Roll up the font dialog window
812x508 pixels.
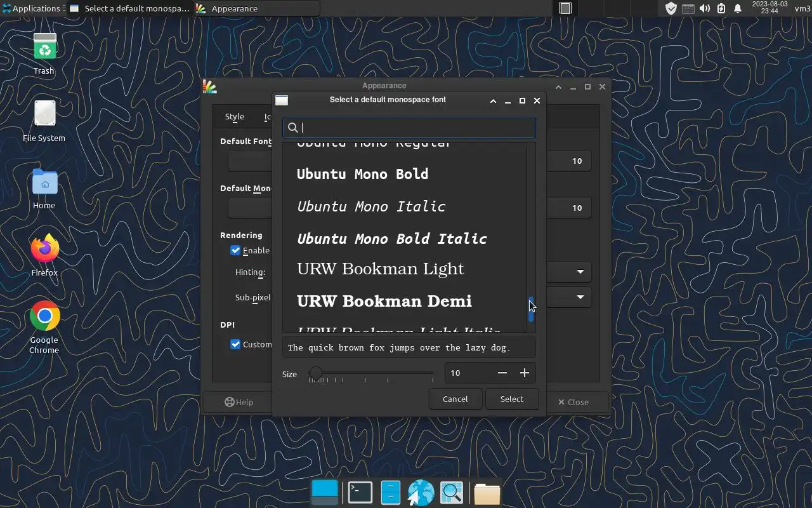tap(493, 100)
